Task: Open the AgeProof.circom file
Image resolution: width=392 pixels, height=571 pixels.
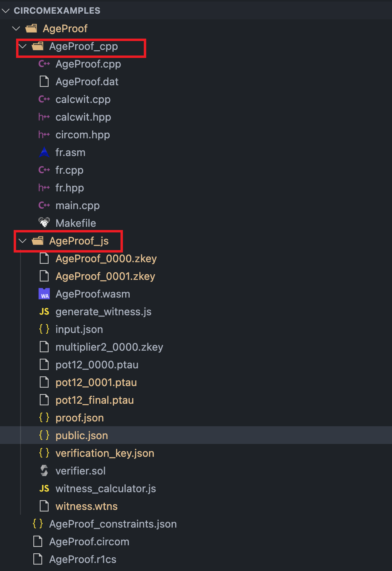Action: 89,541
